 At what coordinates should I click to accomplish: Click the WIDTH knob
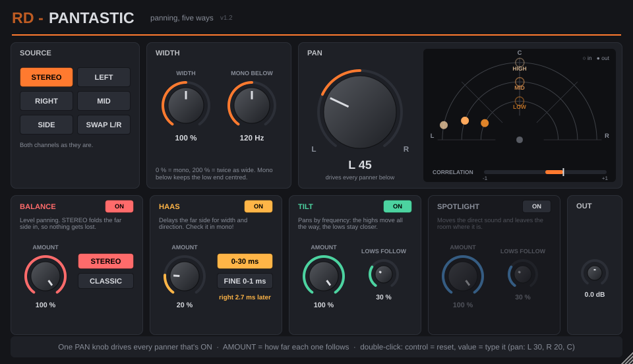[x=186, y=105]
